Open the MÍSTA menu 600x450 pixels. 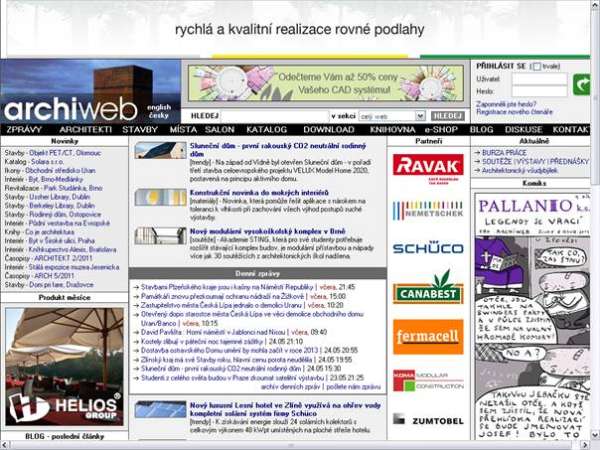(x=183, y=130)
